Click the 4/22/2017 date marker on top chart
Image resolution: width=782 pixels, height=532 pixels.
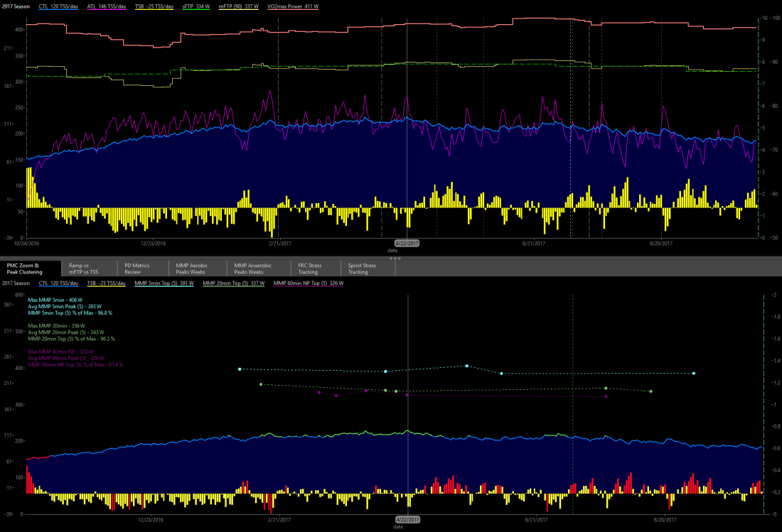[x=407, y=243]
